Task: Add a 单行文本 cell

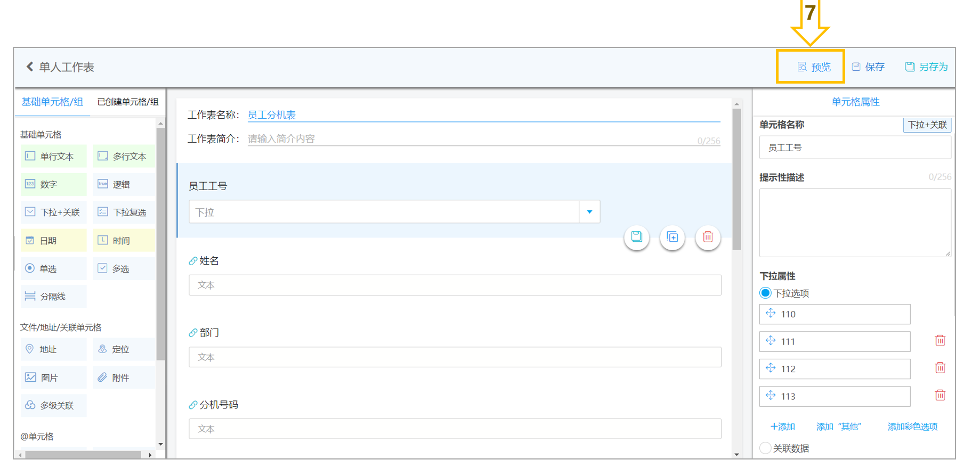Action: [53, 156]
